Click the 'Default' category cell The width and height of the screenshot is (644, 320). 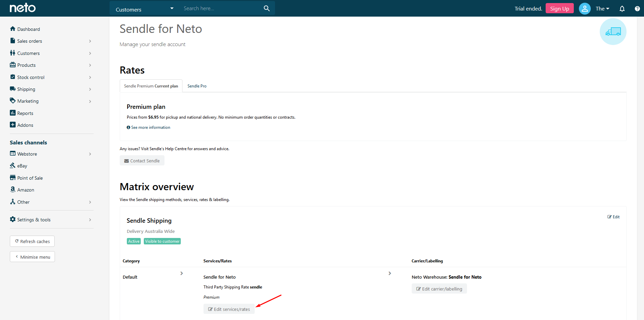pyautogui.click(x=130, y=277)
